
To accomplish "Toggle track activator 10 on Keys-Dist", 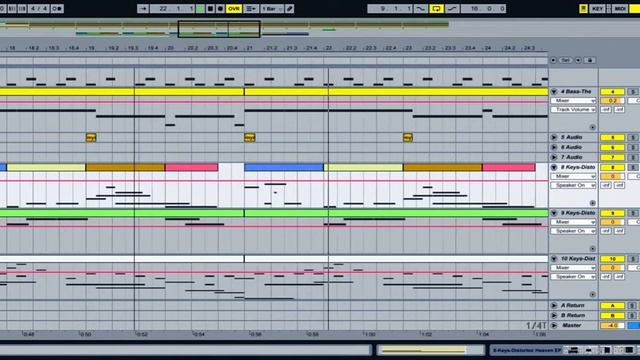I will point(612,259).
